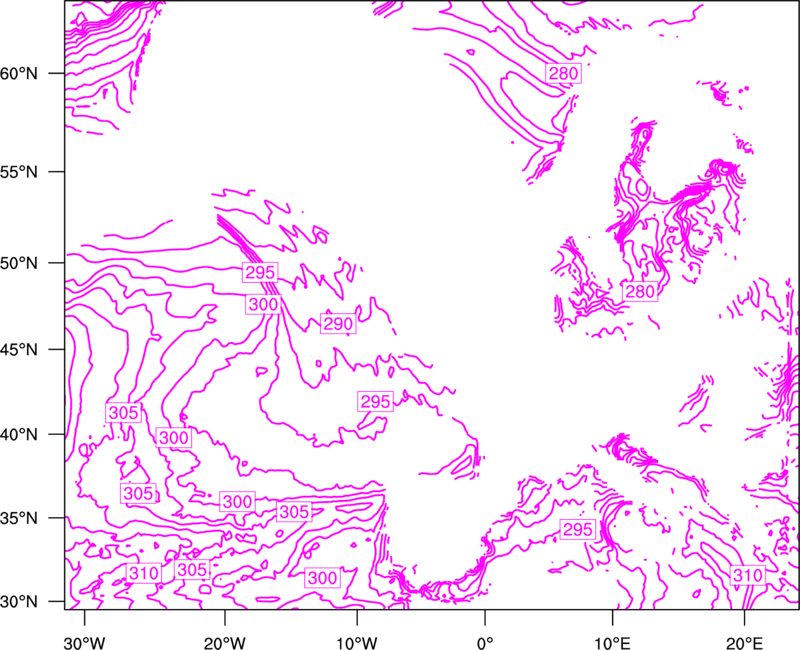
Task: Click the boxed 290 contour label
Action: click(x=338, y=324)
